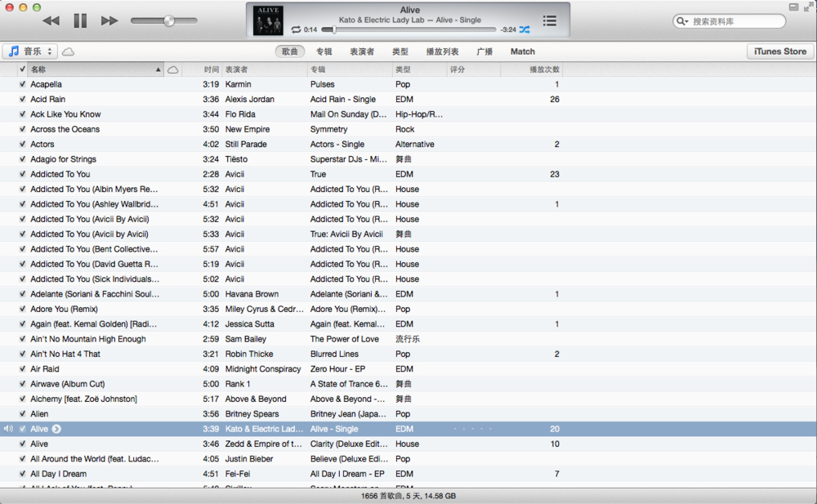Set rating dots on the Alive row
The height and width of the screenshot is (504, 817).
472,429
